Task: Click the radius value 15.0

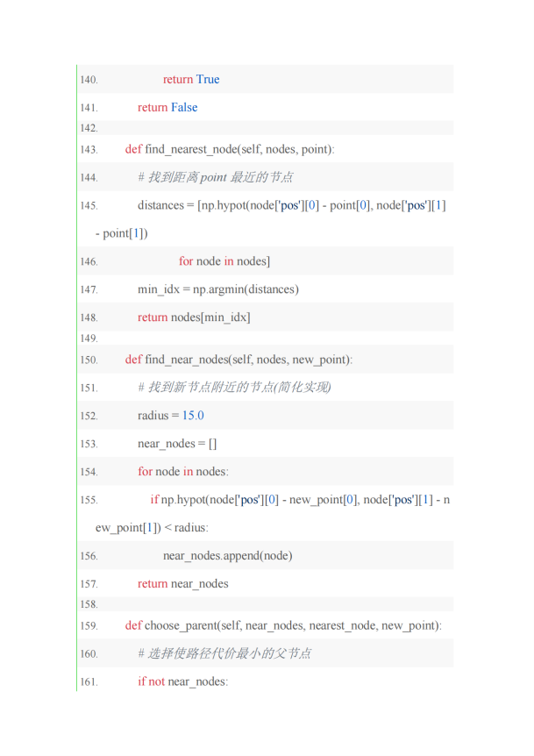Action: coord(193,415)
